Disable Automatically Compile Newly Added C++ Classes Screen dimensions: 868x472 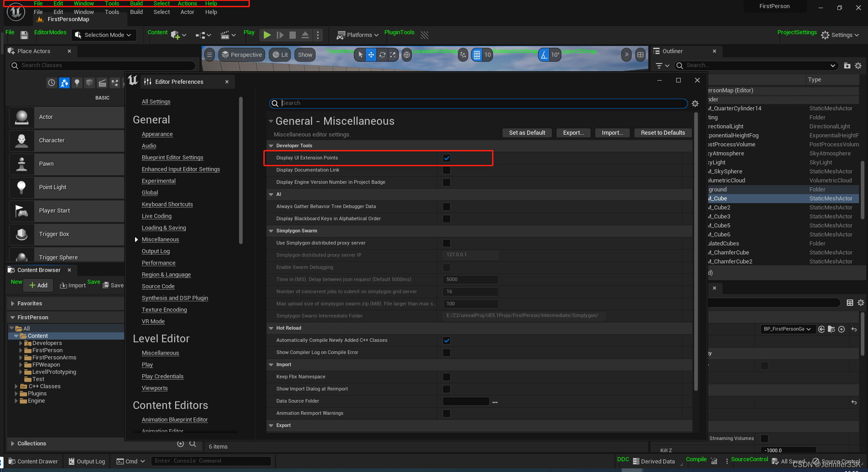coord(446,340)
